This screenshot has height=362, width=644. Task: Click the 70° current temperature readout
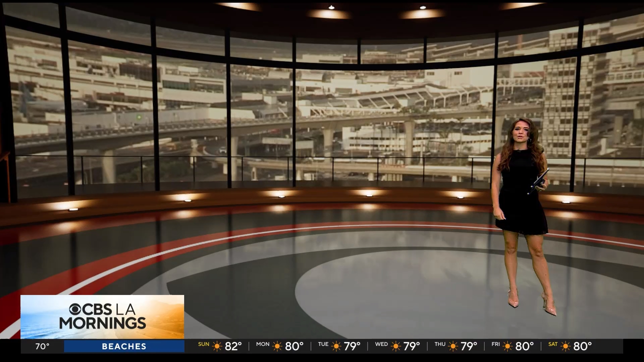pos(42,346)
